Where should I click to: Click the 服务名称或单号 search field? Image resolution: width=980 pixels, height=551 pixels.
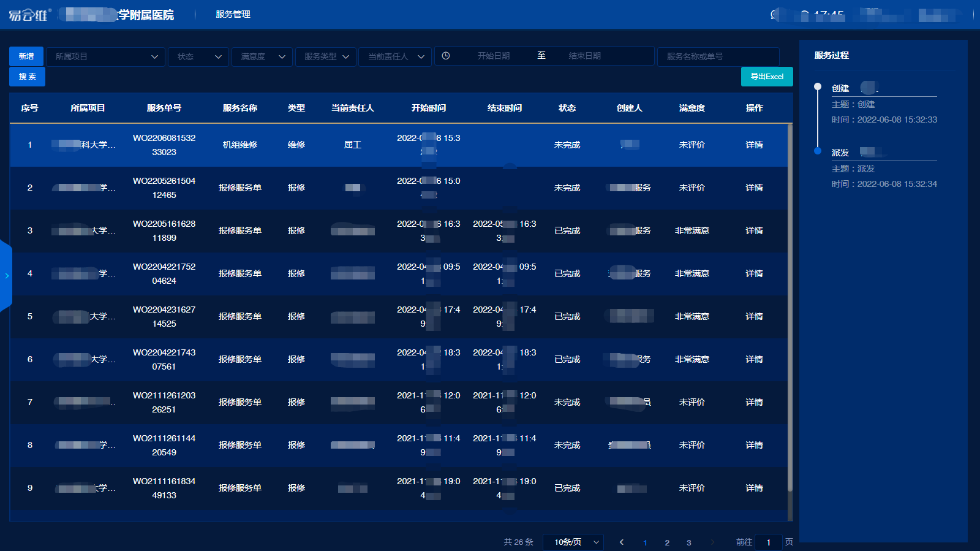click(x=718, y=56)
